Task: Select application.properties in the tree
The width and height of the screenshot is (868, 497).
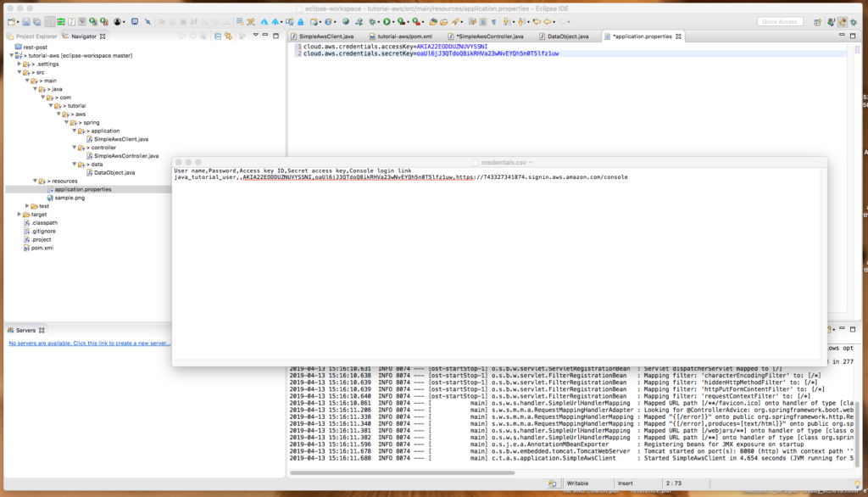Action: point(82,189)
